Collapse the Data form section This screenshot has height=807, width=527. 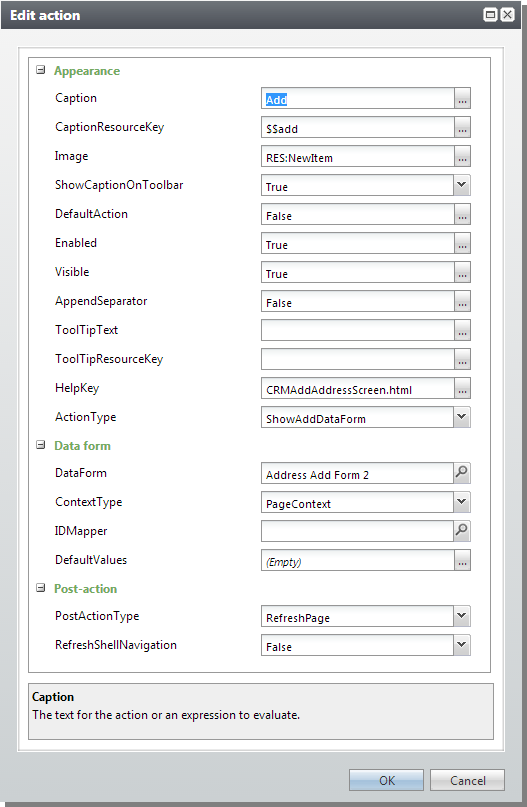41,445
